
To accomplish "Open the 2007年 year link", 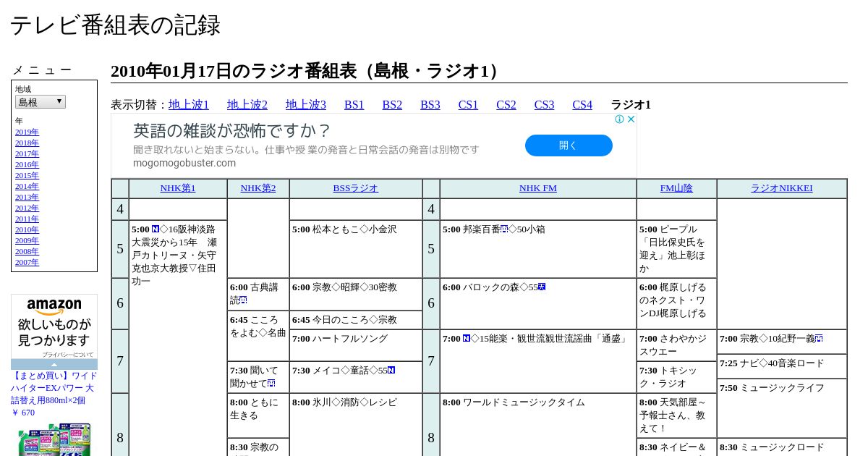I will pyautogui.click(x=27, y=262).
